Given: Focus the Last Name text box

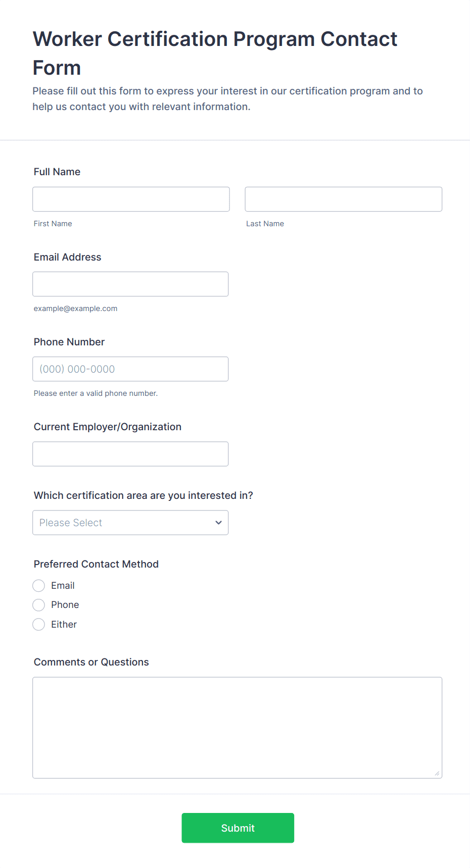Looking at the screenshot, I should pos(343,199).
